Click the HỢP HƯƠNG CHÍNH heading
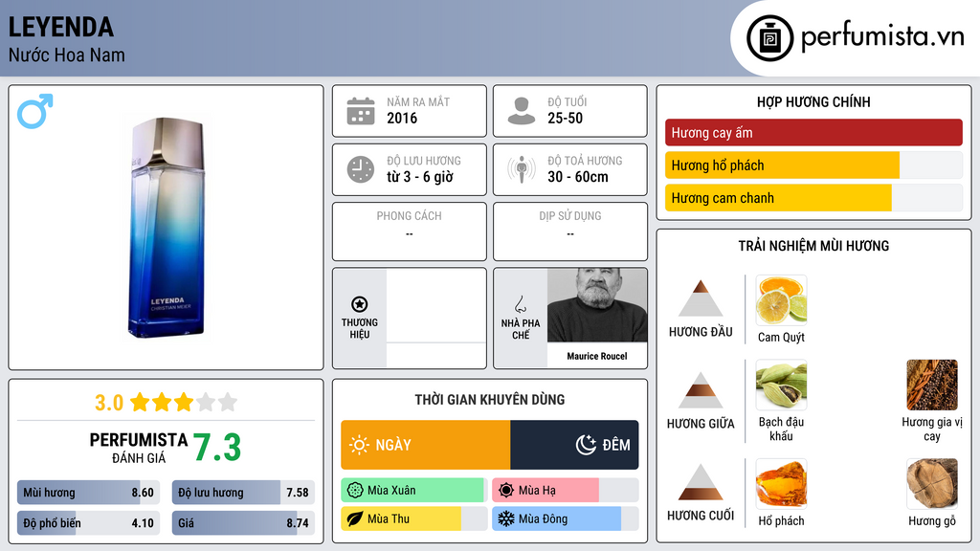Screen dimensions: 980x551 click(x=813, y=101)
